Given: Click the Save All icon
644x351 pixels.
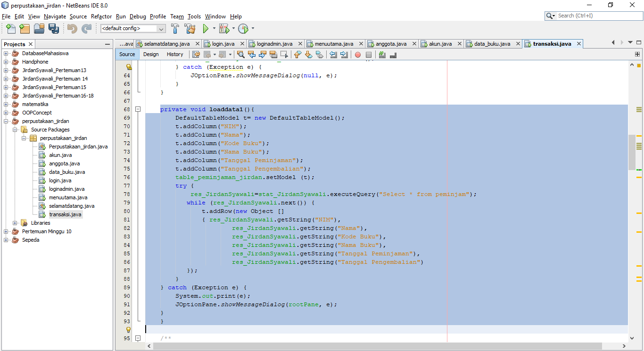Looking at the screenshot, I should coord(54,28).
